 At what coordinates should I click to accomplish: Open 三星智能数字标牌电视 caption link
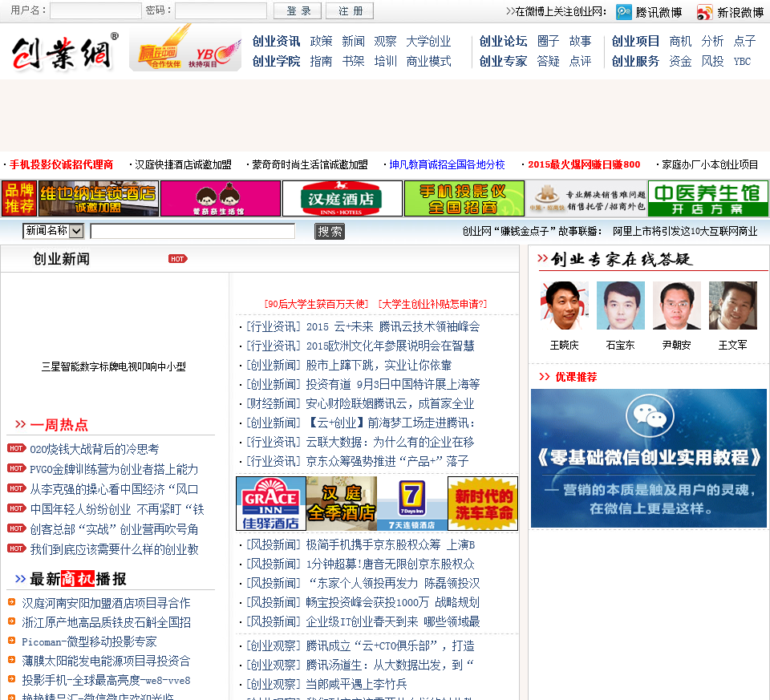click(x=113, y=366)
